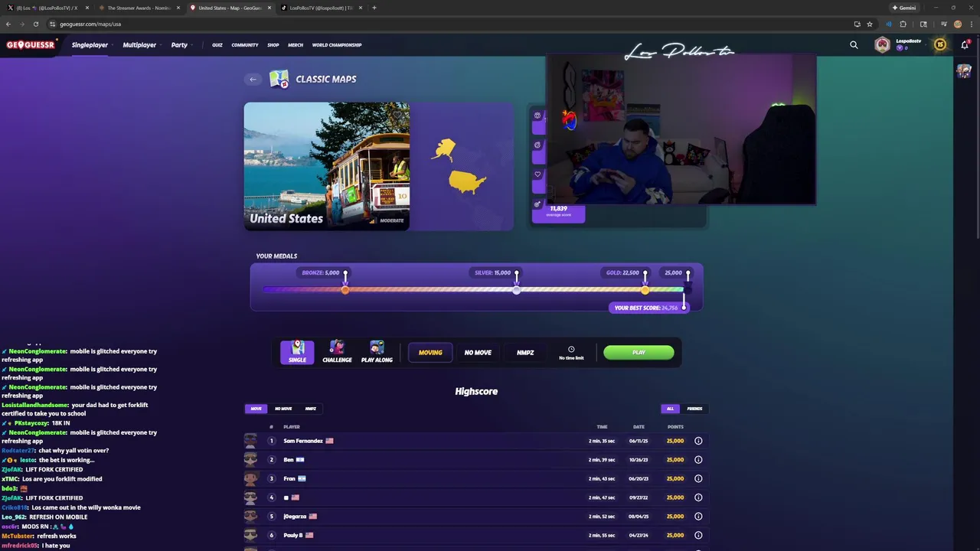Reload the page with browser refresh
This screenshot has width=980, height=551.
(35, 24)
